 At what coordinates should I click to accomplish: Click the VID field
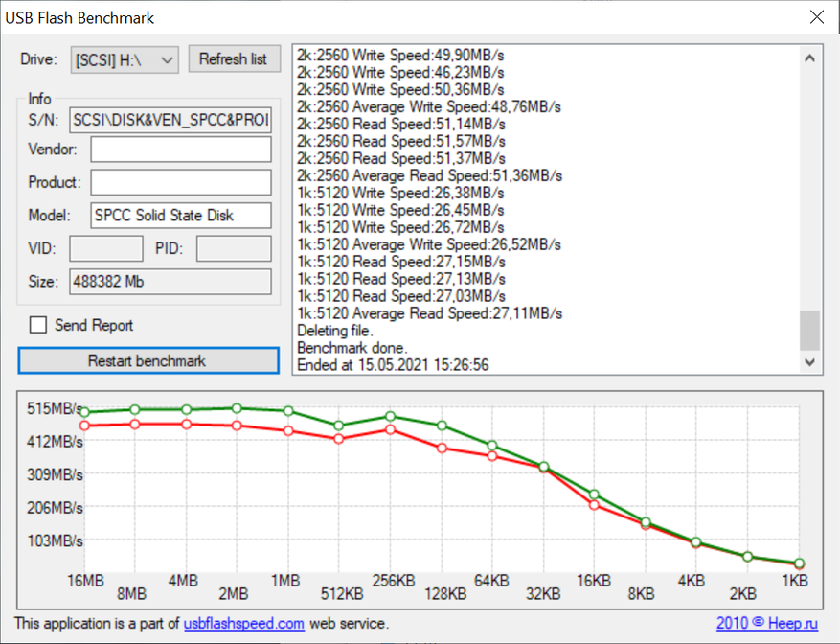tap(106, 249)
